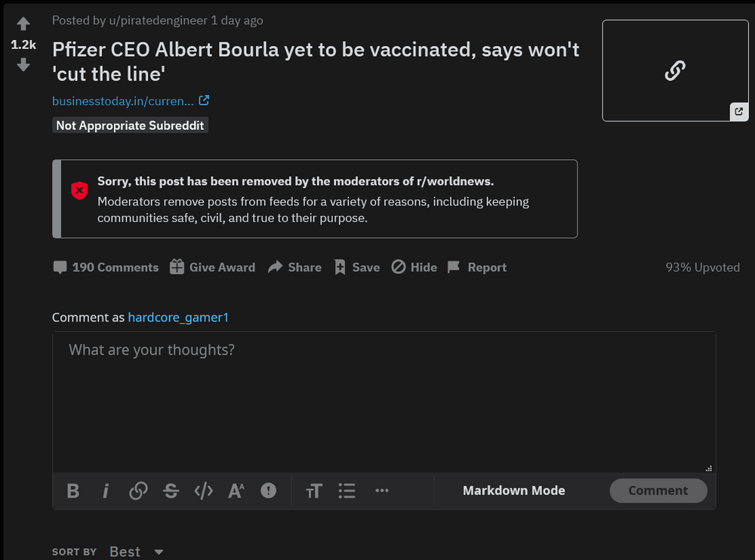Toggle italic text formatting
Screen dimensions: 755x560
(x=106, y=491)
